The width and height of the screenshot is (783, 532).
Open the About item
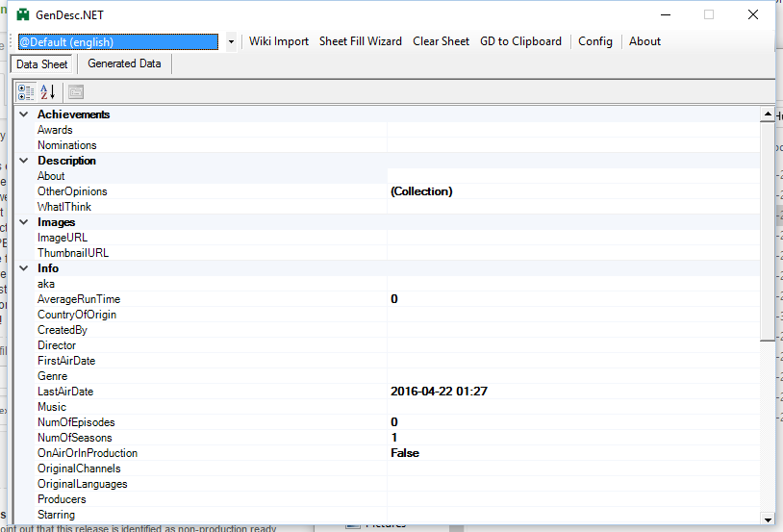[644, 41]
